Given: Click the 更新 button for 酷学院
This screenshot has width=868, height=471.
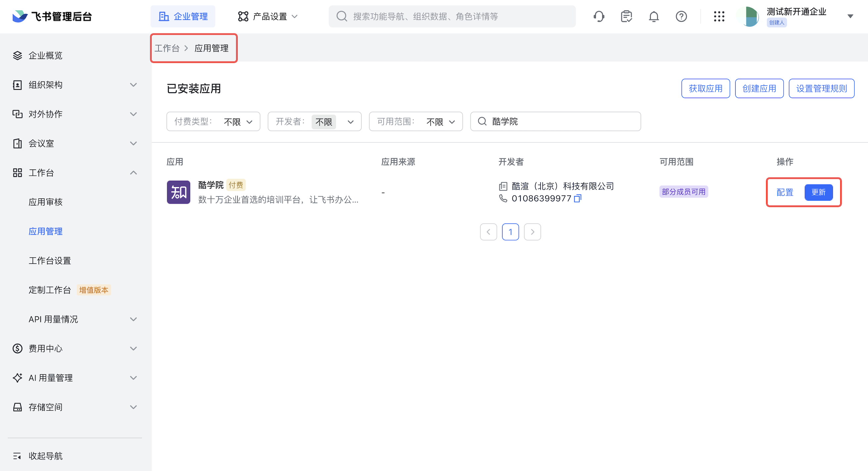Looking at the screenshot, I should coord(818,192).
